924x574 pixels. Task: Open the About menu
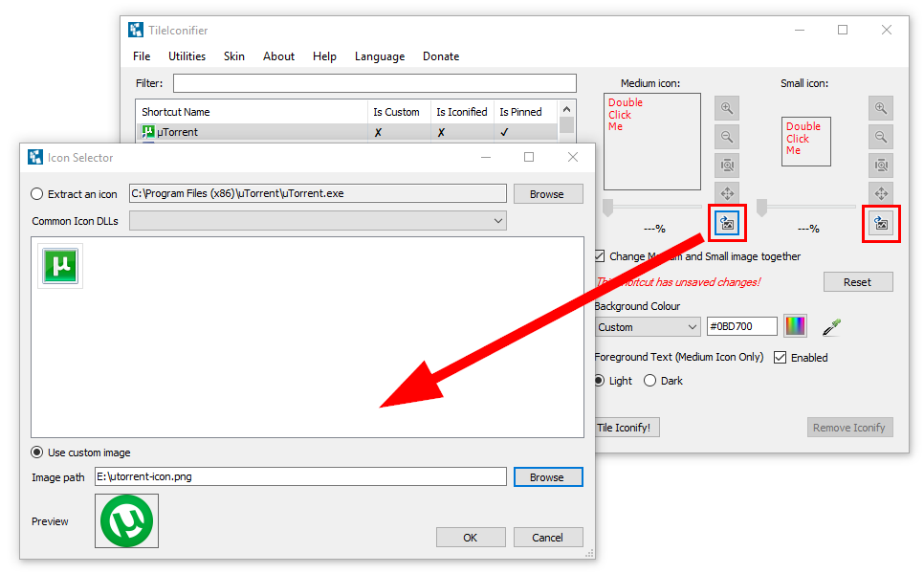(278, 56)
